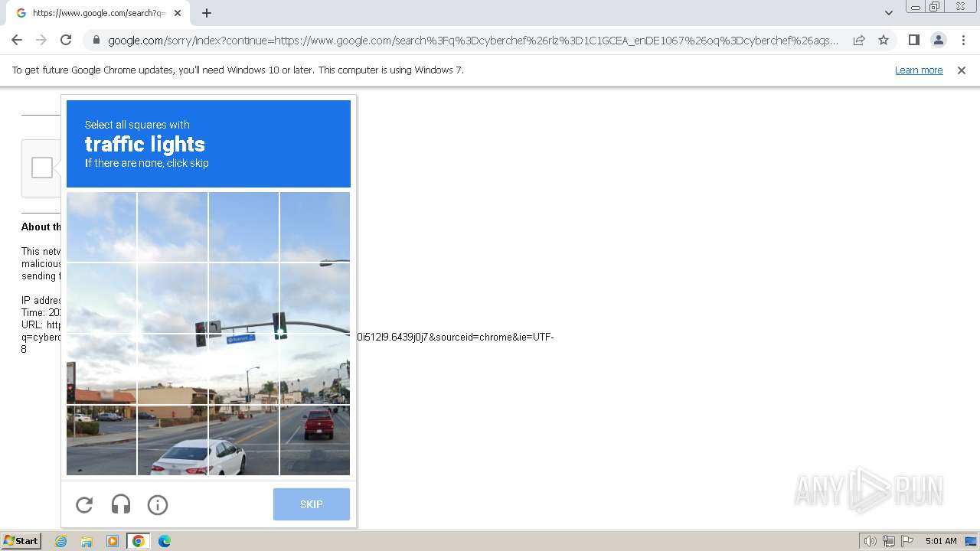View site info via the lock icon
The image size is (980, 551).
coord(96,40)
